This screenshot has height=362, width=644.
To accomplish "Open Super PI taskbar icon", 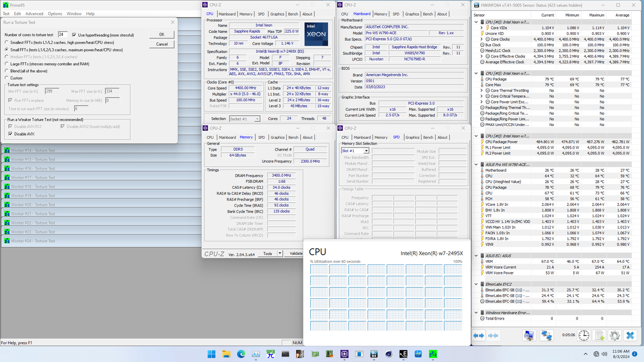I will (270, 354).
